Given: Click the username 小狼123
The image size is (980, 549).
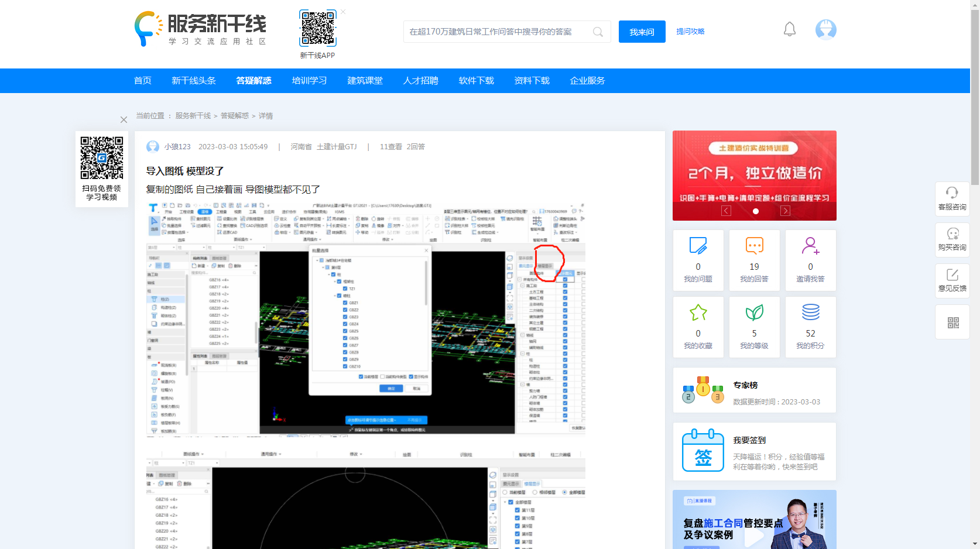Looking at the screenshot, I should pos(177,147).
